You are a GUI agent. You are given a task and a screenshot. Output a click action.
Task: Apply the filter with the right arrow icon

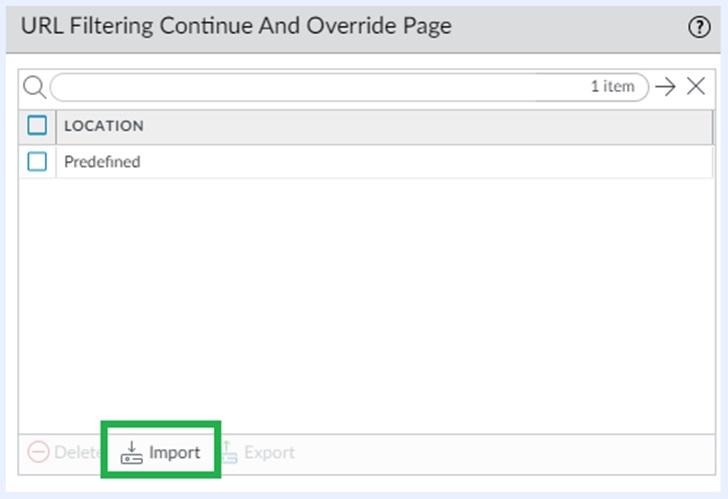[x=666, y=87]
